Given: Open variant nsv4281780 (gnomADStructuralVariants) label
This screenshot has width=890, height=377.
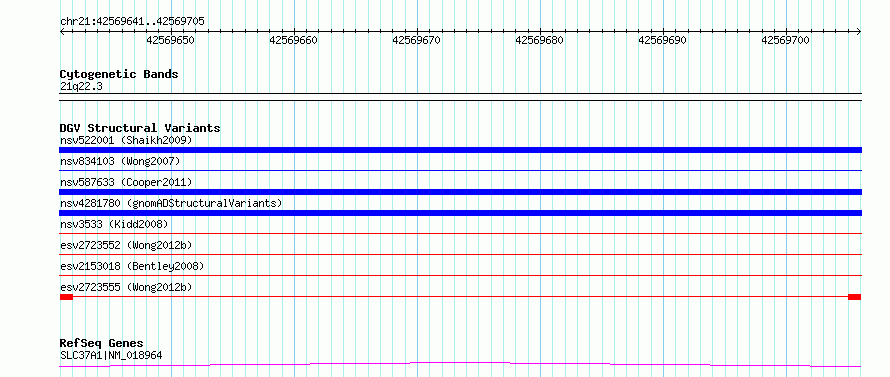Looking at the screenshot, I should (171, 203).
